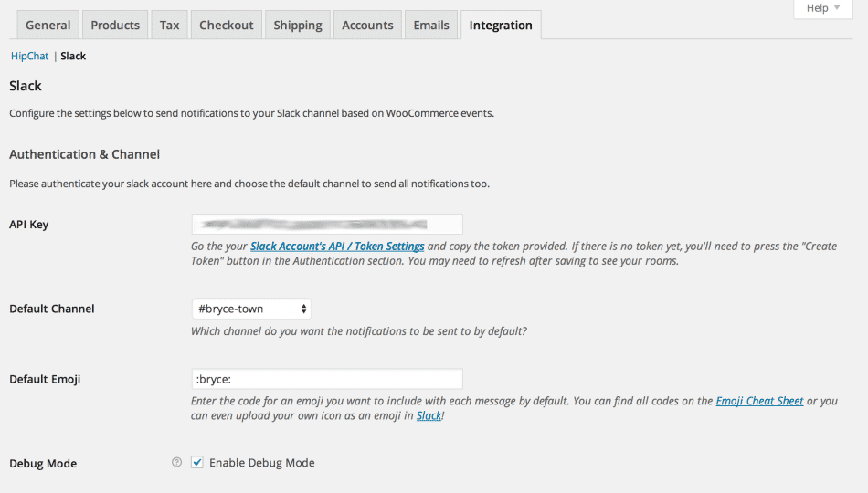Open the Tax tab
The image size is (868, 493).
(x=169, y=25)
